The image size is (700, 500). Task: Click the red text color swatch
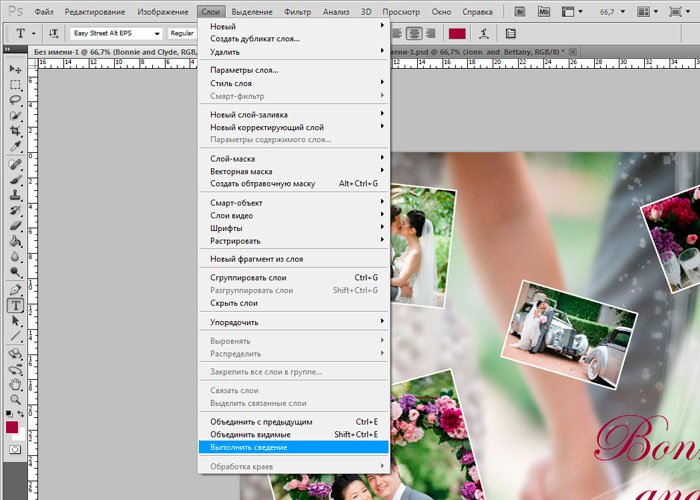coord(456,33)
